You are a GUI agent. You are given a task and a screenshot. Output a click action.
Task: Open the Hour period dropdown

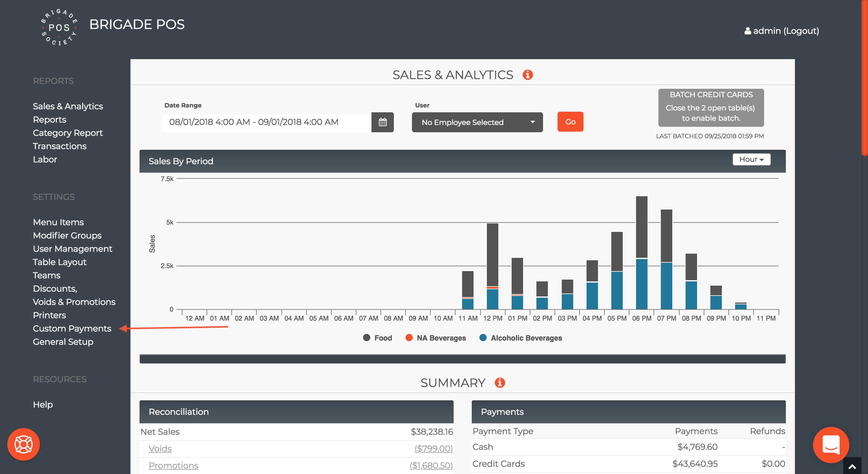pyautogui.click(x=751, y=159)
